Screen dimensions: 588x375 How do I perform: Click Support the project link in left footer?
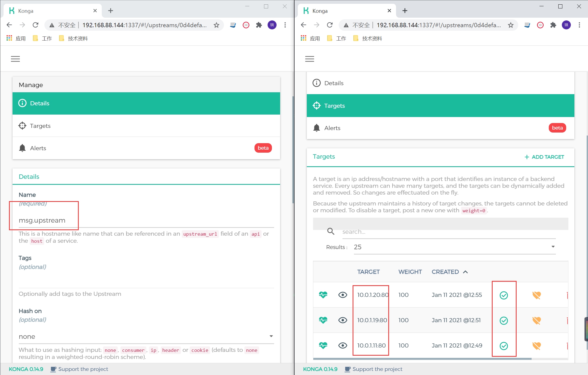click(83, 369)
